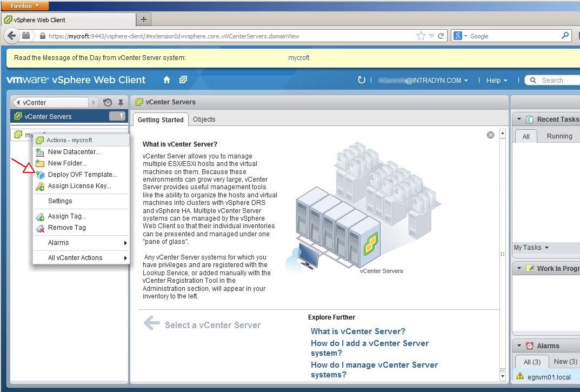Open the vSphere Web Client browser tab
580x392 pixels.
point(69,19)
